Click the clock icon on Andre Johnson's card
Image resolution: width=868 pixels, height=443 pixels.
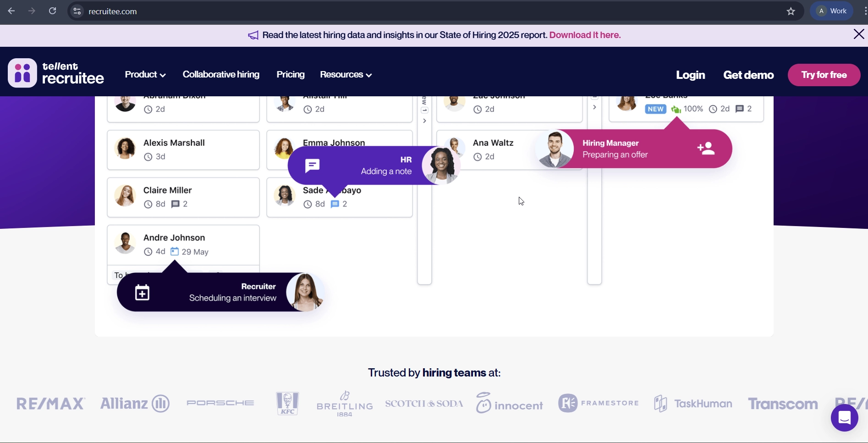148,252
